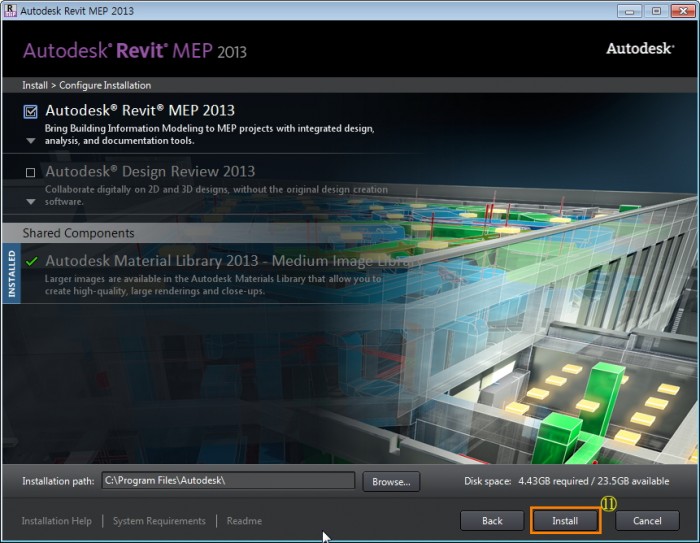Go Back to the previous step
This screenshot has height=543, width=700.
(492, 520)
